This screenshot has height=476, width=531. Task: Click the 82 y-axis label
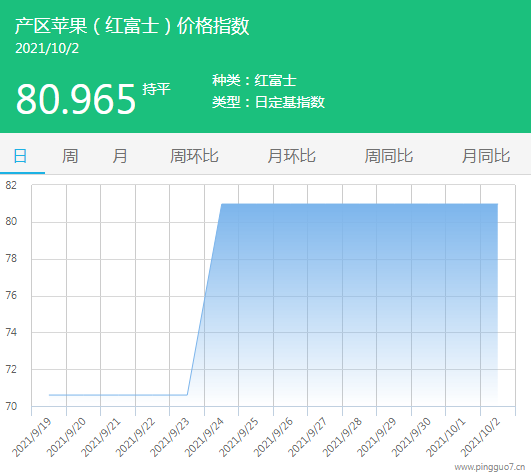point(11,185)
